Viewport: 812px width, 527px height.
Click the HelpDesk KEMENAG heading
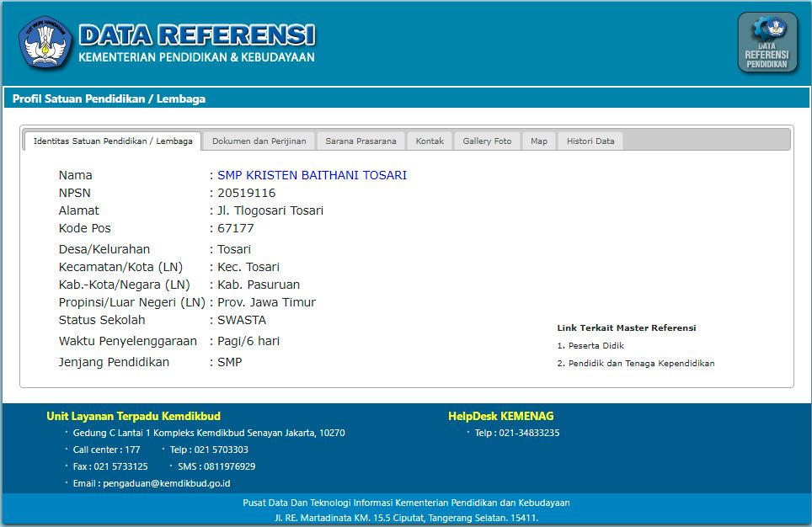pos(500,416)
